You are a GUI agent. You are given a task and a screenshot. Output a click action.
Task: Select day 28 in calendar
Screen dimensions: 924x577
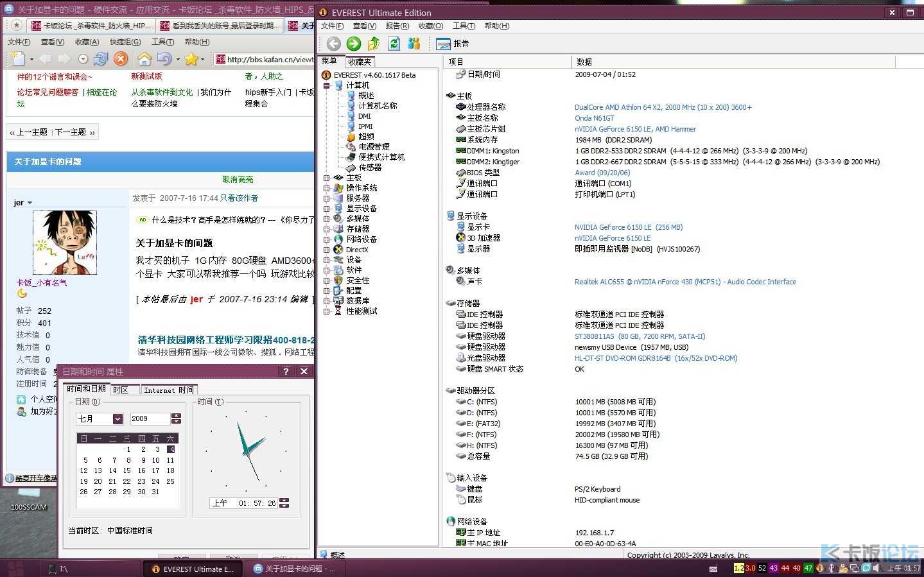click(x=112, y=492)
